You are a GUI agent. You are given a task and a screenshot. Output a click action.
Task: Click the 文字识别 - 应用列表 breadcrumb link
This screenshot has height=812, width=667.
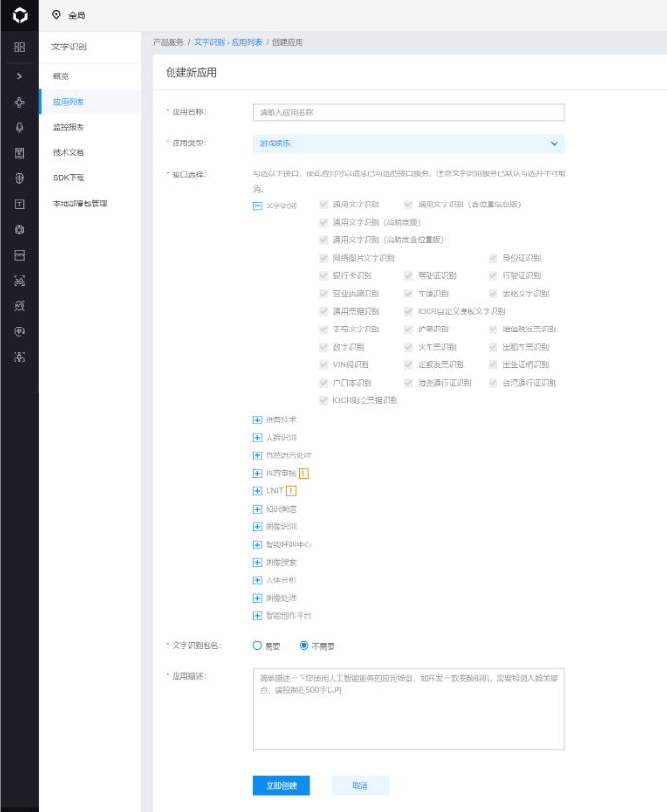(228, 42)
